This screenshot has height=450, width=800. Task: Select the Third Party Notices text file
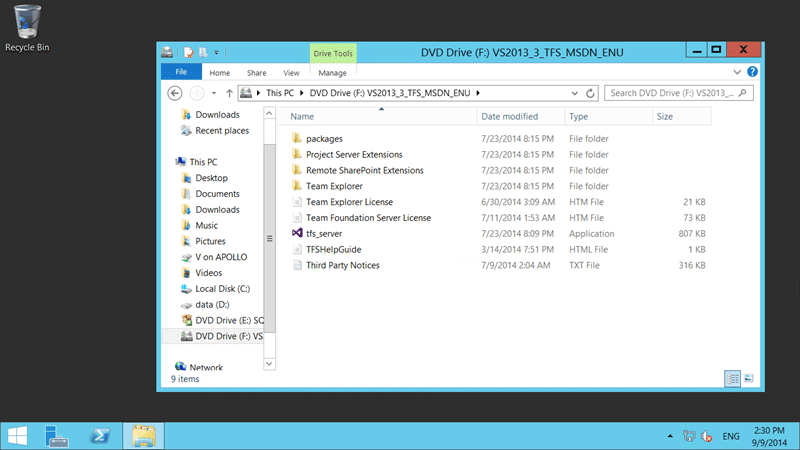coord(343,265)
